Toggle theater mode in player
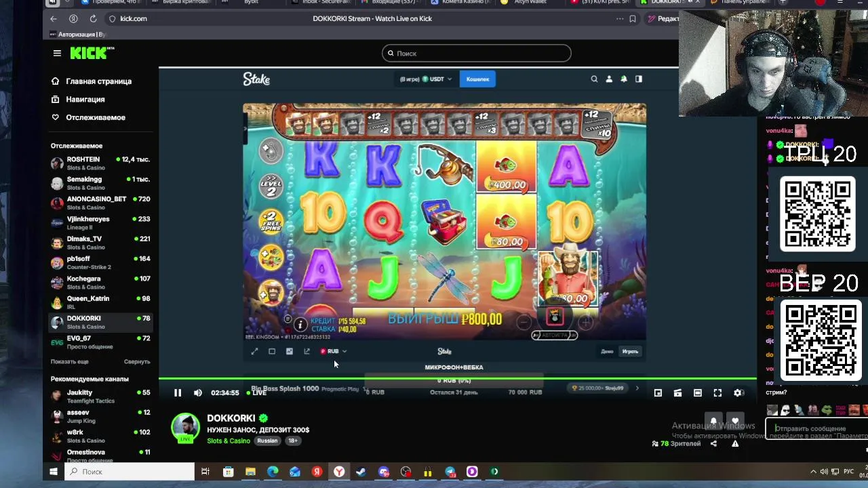The height and width of the screenshot is (488, 868). (698, 393)
